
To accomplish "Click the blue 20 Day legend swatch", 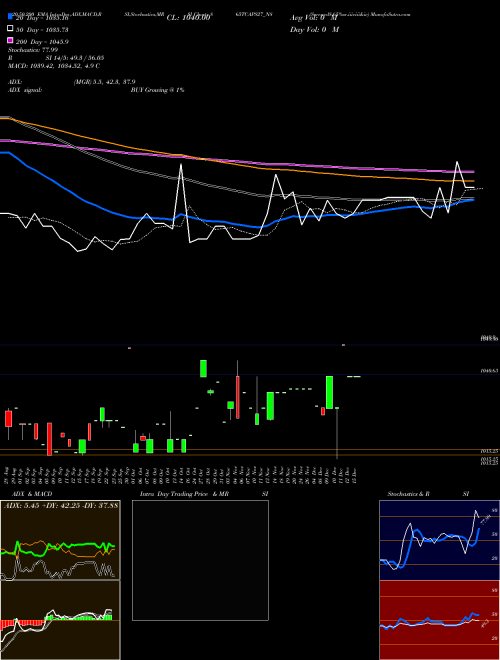I will (11, 17).
